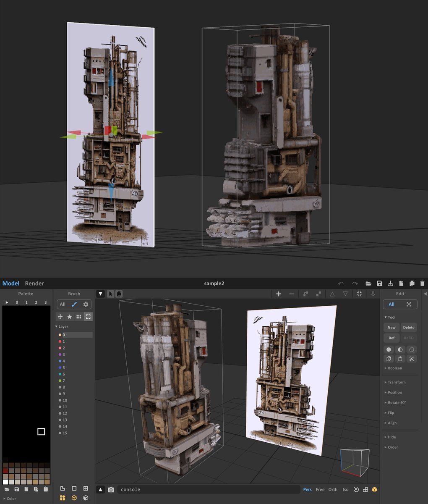
Task: Expand the Rotate 90° section
Action: [x=395, y=402]
